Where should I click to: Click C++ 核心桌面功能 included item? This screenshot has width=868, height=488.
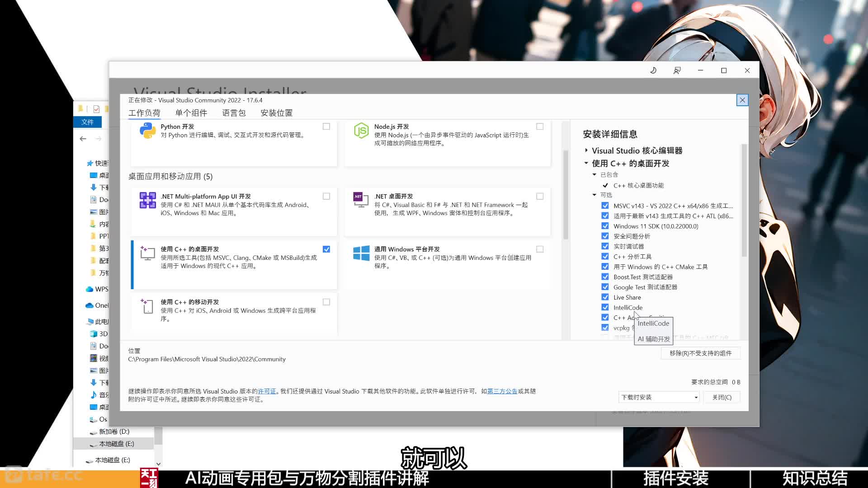[638, 185]
